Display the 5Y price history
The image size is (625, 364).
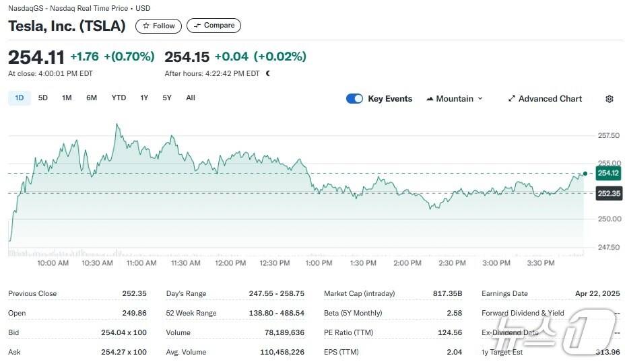[167, 98]
